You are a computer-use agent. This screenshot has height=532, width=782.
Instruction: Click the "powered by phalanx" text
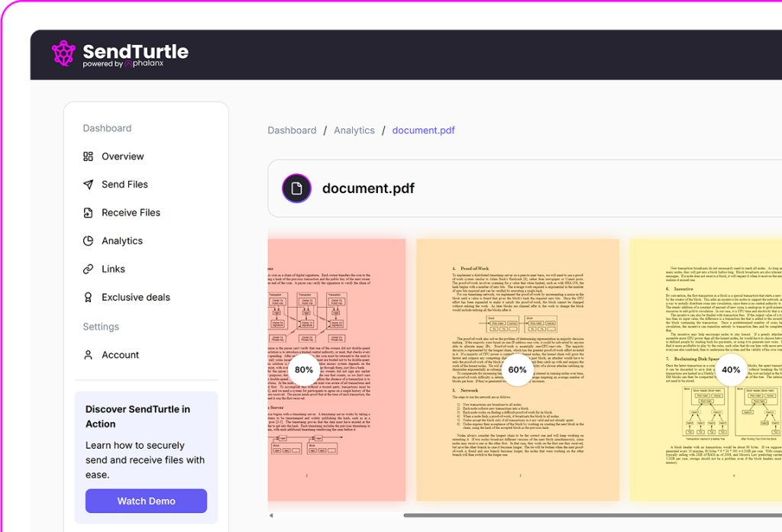(x=123, y=64)
